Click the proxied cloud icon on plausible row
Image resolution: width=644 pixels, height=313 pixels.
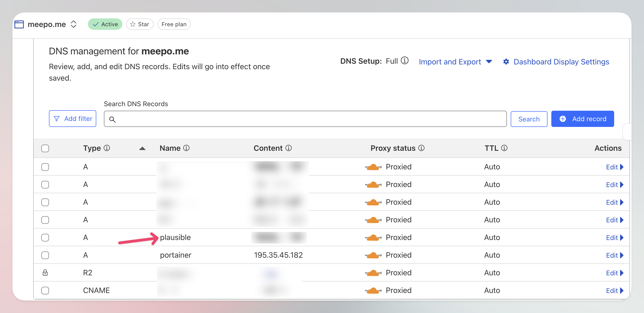point(373,238)
